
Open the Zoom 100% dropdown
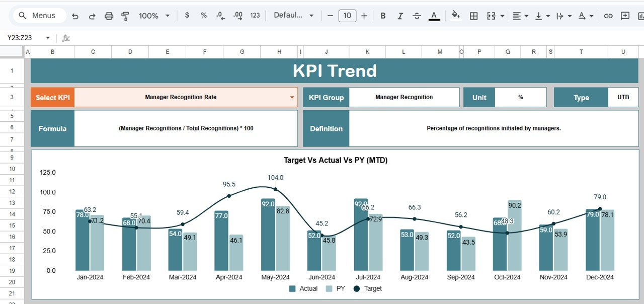pos(154,16)
